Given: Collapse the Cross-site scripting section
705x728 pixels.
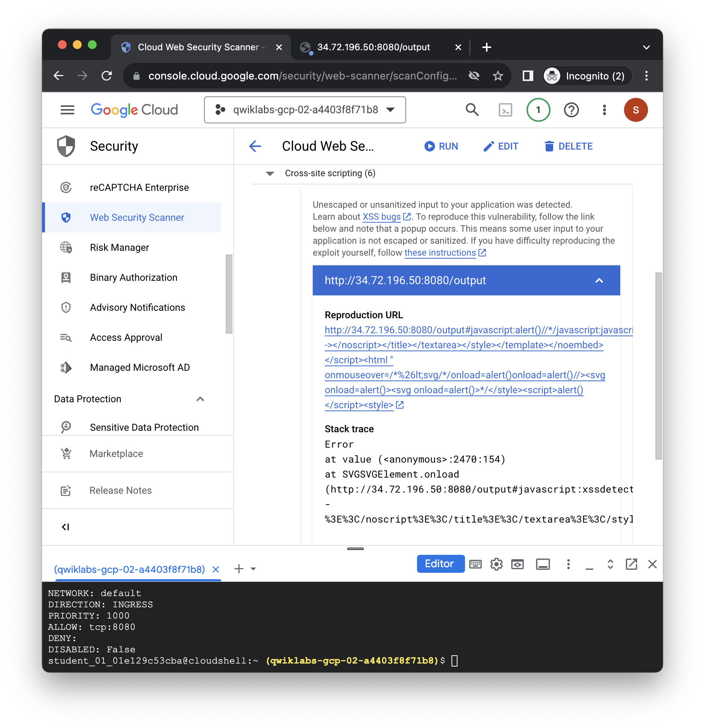Looking at the screenshot, I should click(269, 173).
